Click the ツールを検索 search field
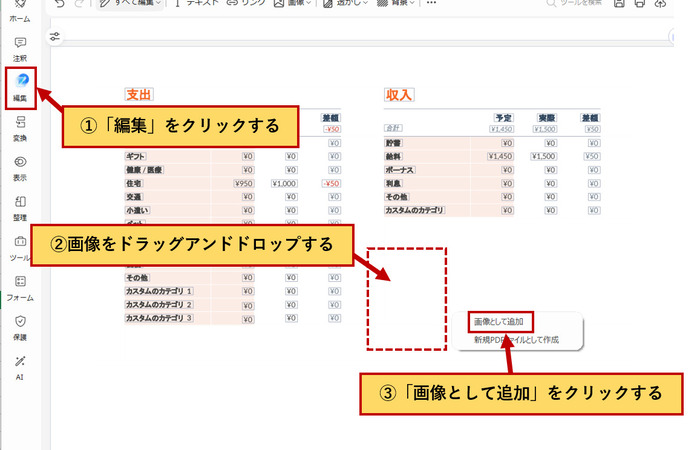 click(580, 5)
